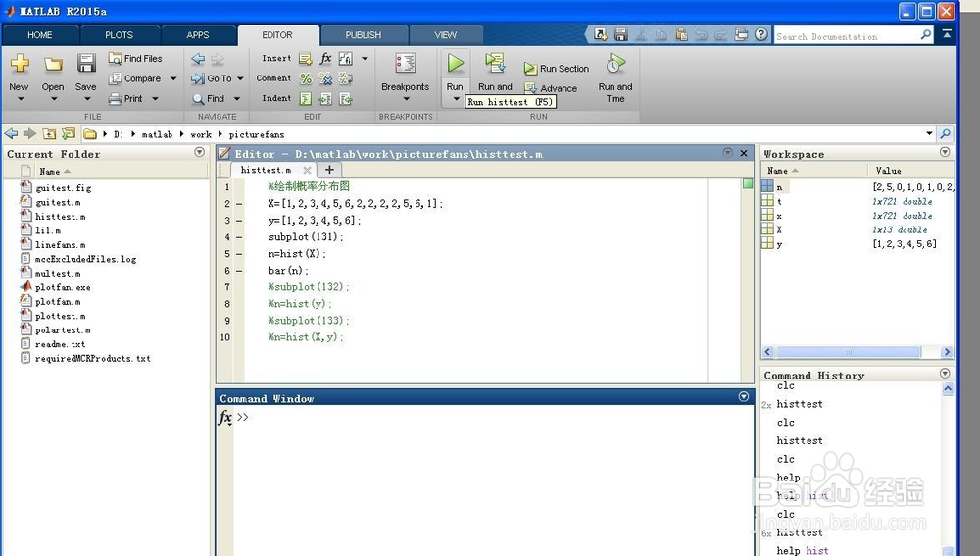Select the hisstest.m editor tab
Screen dimensions: 980x556
tap(266, 170)
